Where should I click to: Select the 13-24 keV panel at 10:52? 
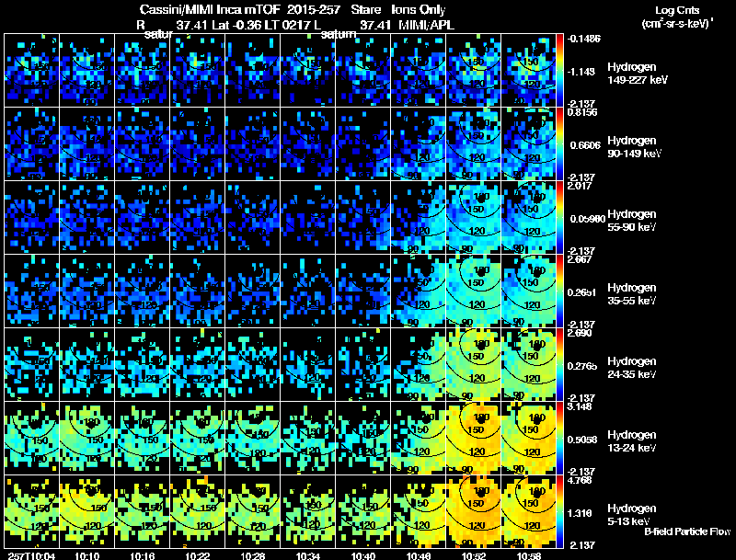click(474, 439)
